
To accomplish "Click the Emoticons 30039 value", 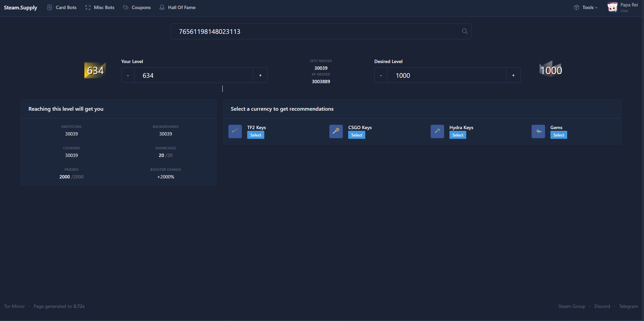I will (x=71, y=134).
